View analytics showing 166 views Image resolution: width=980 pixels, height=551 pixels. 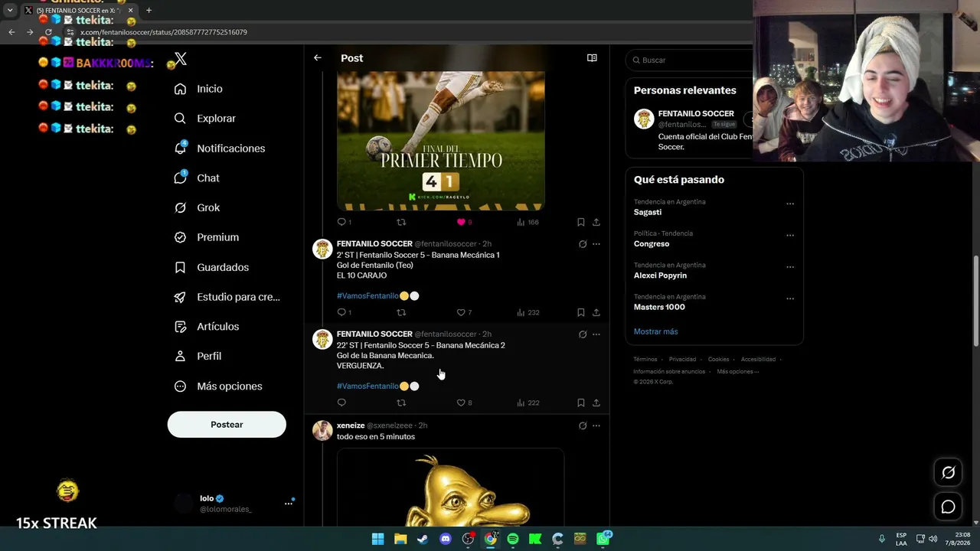point(528,222)
